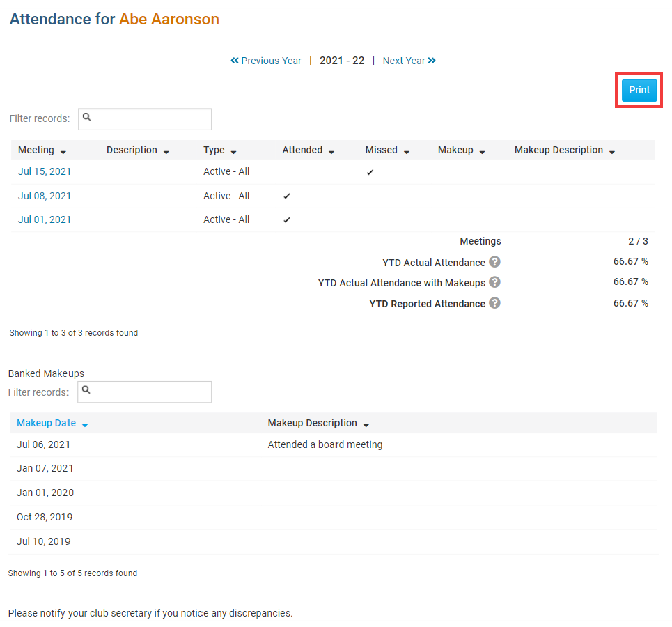Open the Jul 01, 2021 meeting
This screenshot has height=627, width=672.
point(45,219)
